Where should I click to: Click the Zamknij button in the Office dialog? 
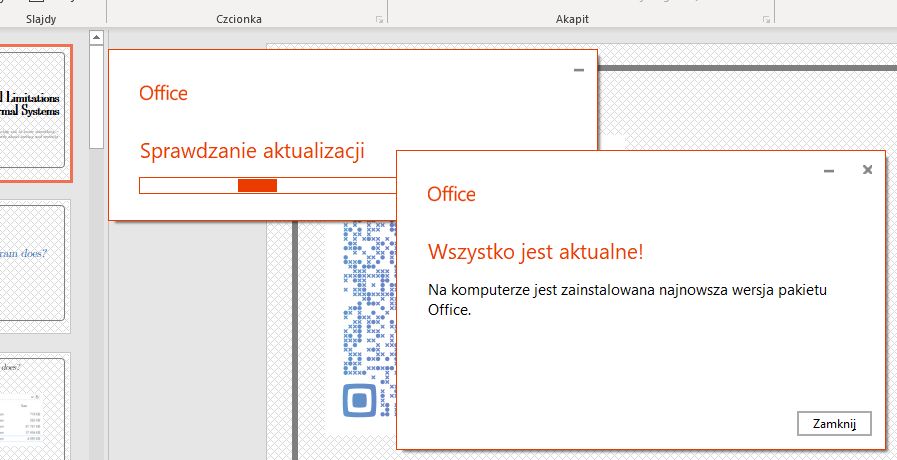click(x=834, y=423)
